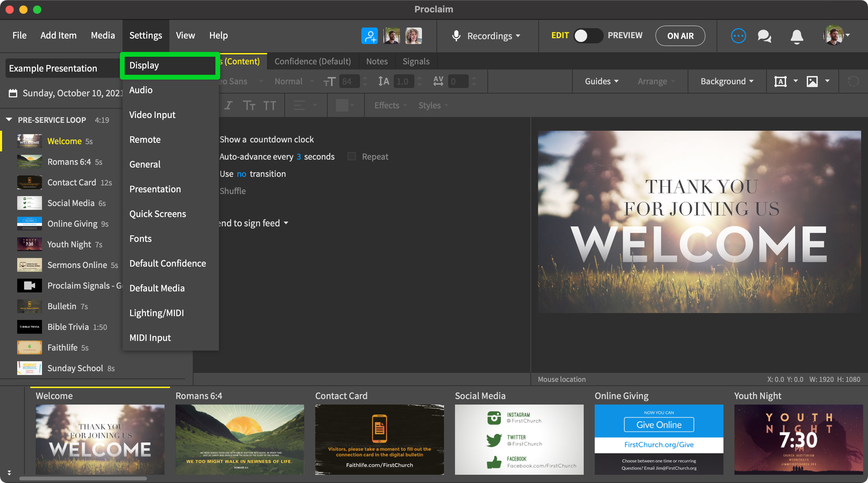868x483 pixels.
Task: Click the horizontal scrollbar under slide thumbnails
Action: (x=83, y=479)
